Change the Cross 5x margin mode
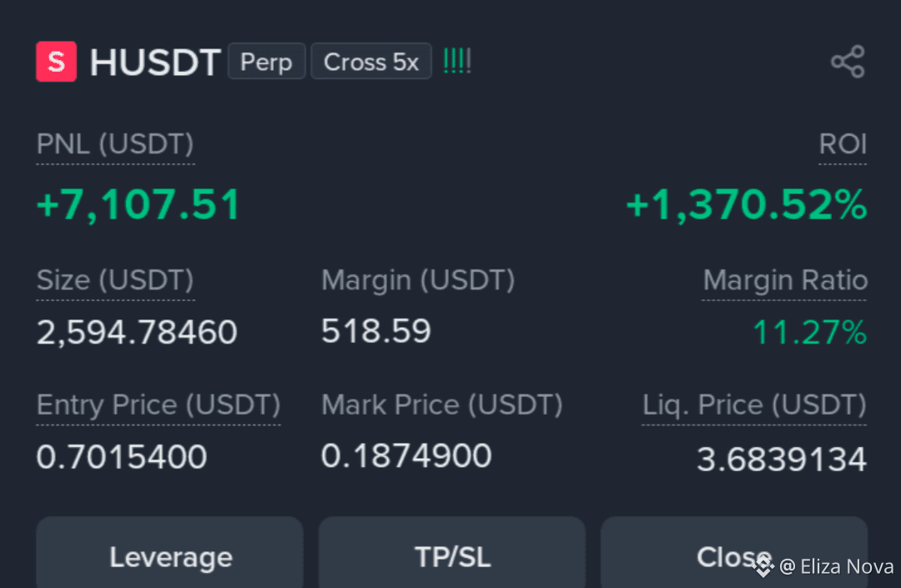The image size is (901, 588). click(x=371, y=62)
